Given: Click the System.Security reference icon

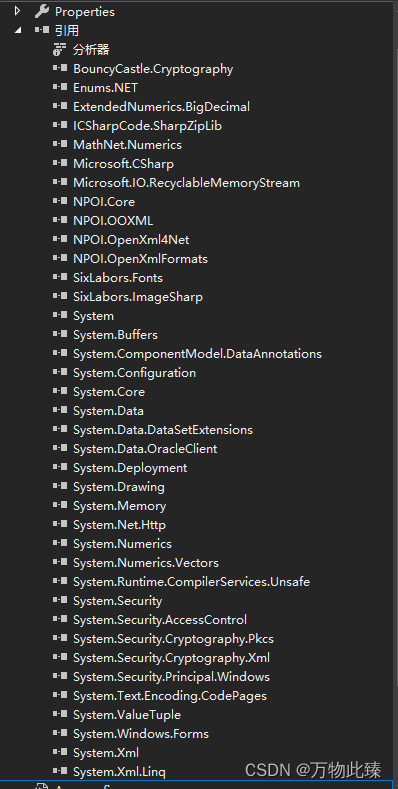Looking at the screenshot, I should pos(60,601).
